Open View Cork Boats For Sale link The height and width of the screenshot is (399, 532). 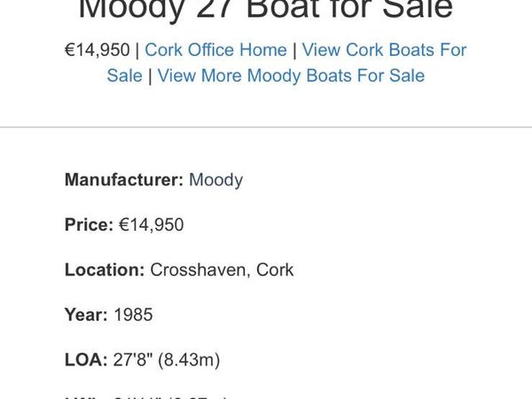(x=384, y=50)
